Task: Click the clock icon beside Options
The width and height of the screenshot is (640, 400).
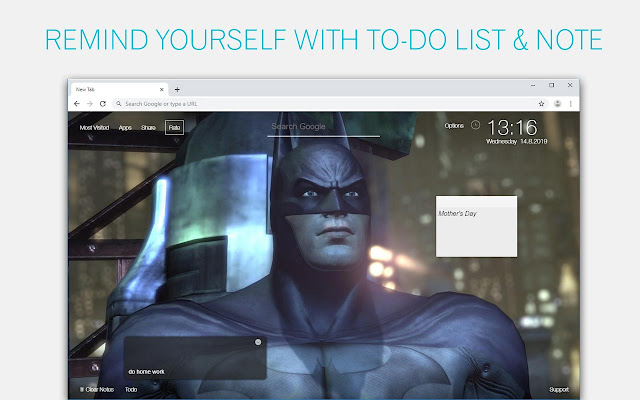Action: (x=475, y=125)
